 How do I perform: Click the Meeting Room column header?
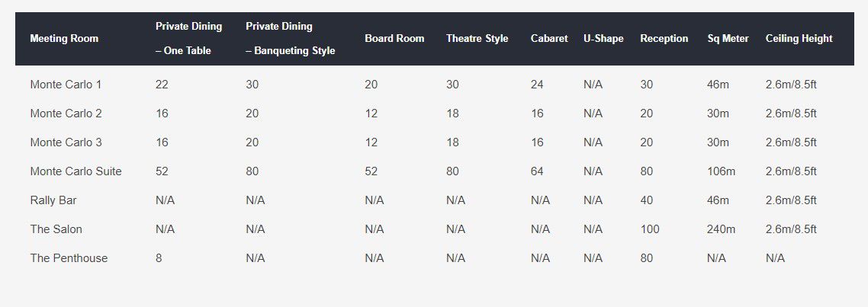point(64,39)
